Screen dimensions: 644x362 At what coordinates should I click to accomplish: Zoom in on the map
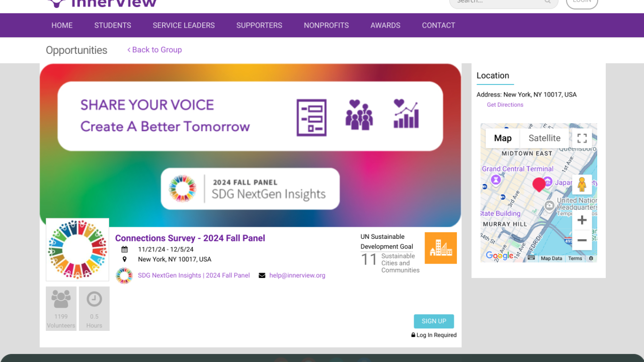582,220
